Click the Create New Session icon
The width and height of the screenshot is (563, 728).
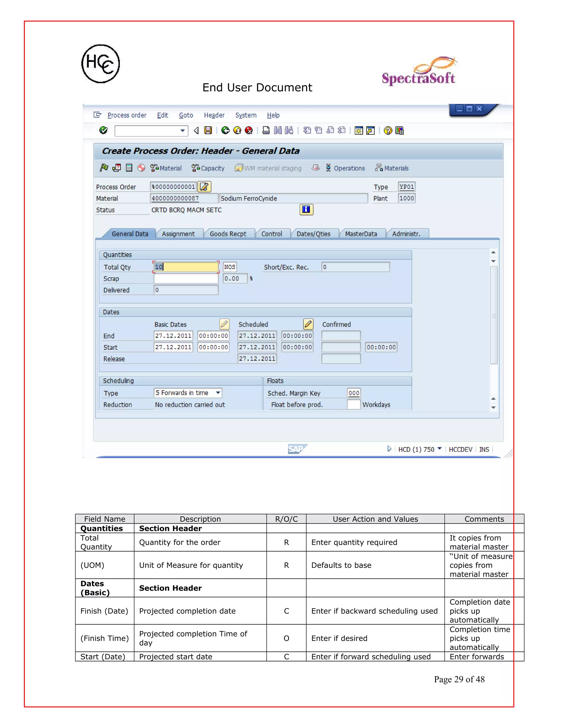click(x=359, y=130)
